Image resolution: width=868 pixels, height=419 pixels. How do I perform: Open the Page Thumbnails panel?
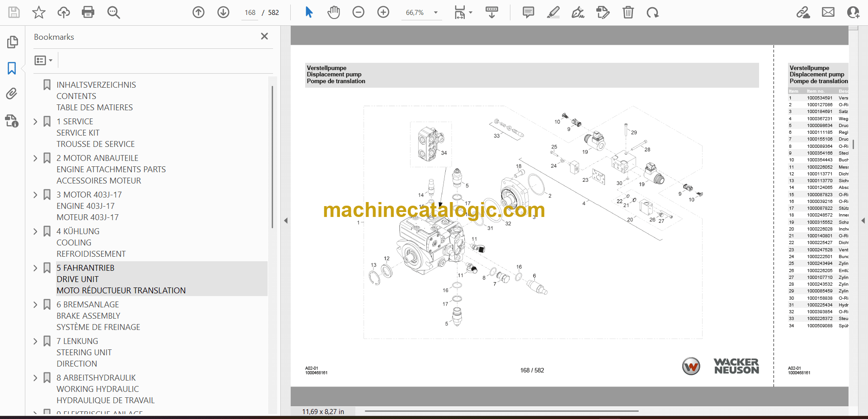[x=12, y=42]
